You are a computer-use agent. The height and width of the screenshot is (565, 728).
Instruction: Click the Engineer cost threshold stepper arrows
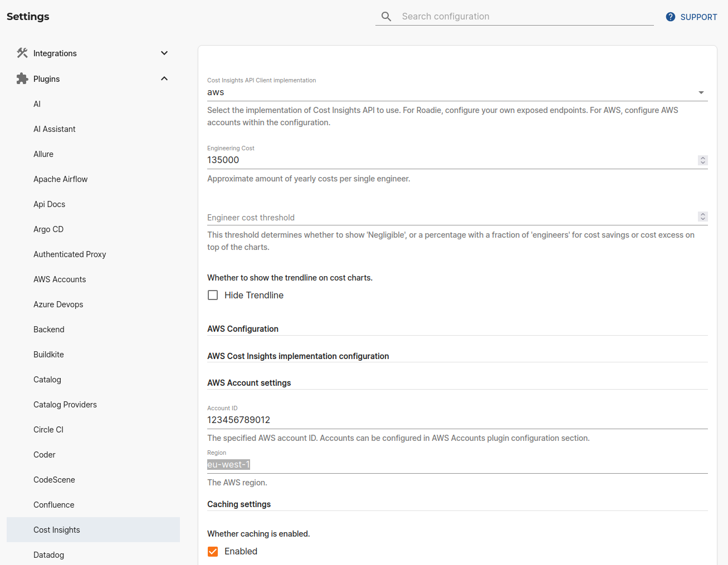click(x=702, y=217)
